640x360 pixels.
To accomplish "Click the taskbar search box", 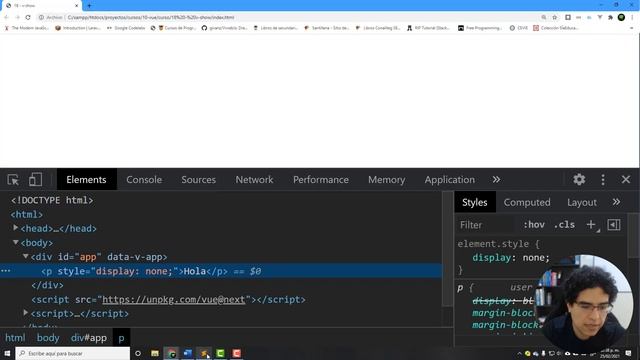I will coord(73,353).
